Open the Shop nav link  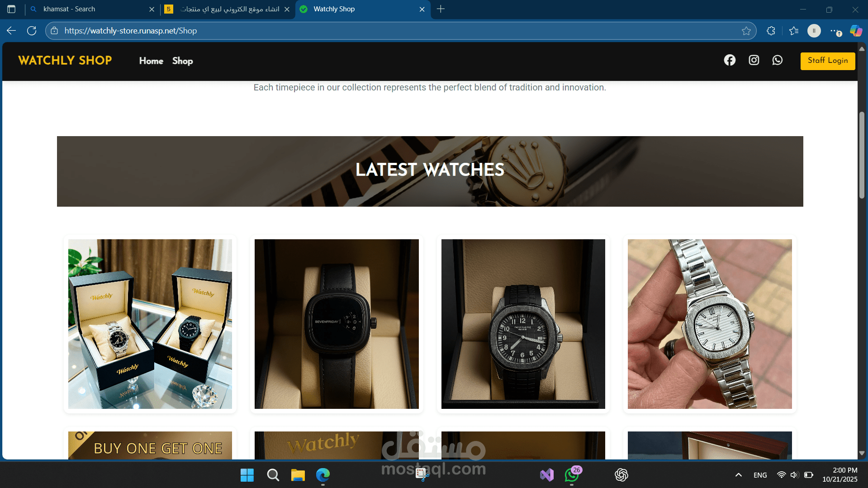182,61
